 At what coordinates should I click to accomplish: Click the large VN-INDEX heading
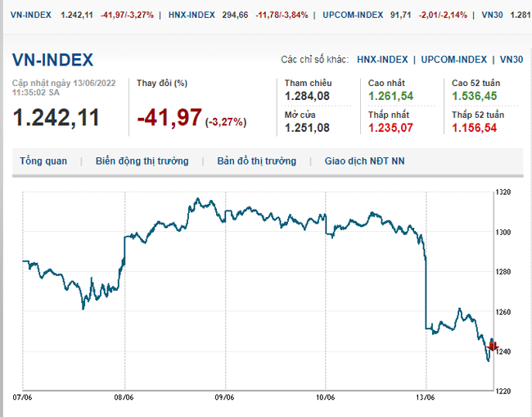click(x=52, y=60)
